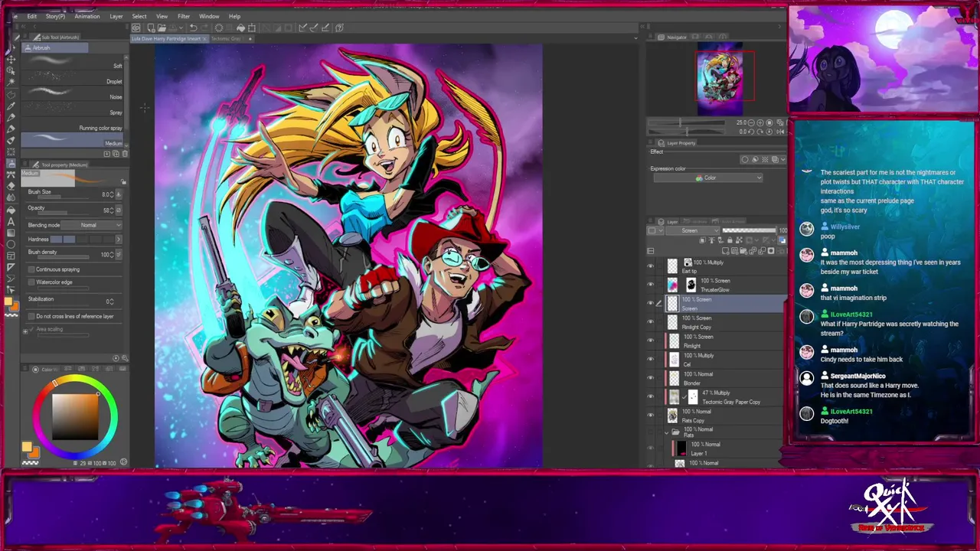The height and width of the screenshot is (551, 980).
Task: Click the zoom in icon in Navigator
Action: pos(760,122)
